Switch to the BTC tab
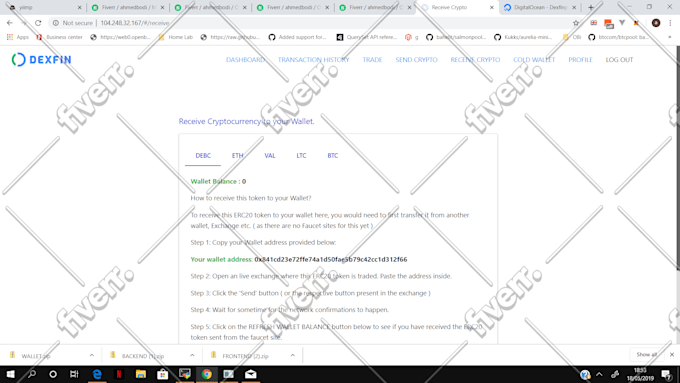 333,156
